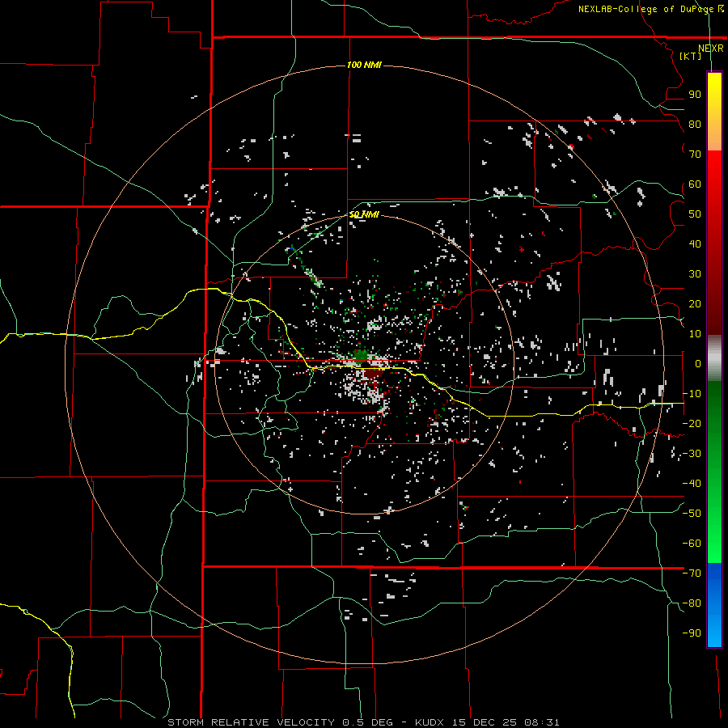
Task: Click the 10 value on the velocity scale
Action: point(695,334)
